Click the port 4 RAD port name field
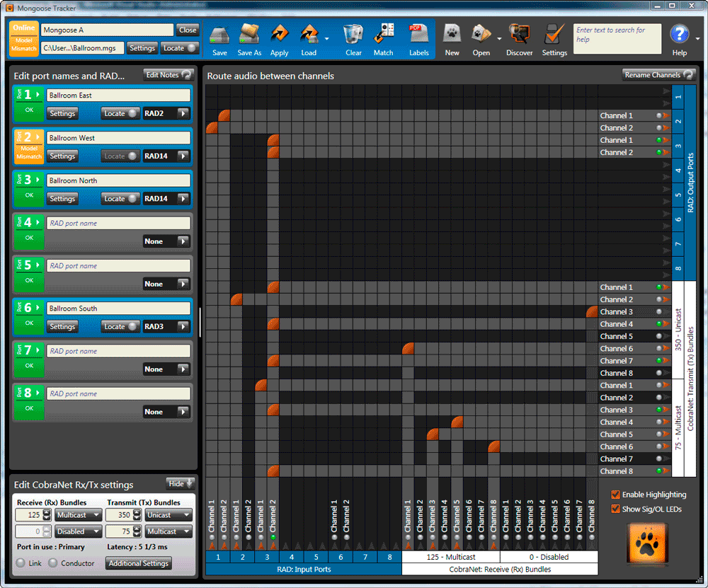The width and height of the screenshot is (708, 588). 118,223
